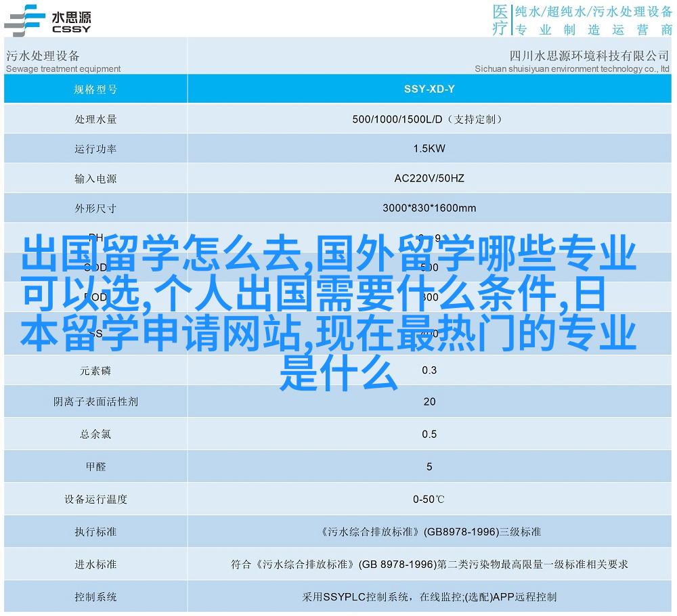This screenshot has height=616, width=677.
Task: Click the 专业制造运营商 slogan
Action: point(594,29)
